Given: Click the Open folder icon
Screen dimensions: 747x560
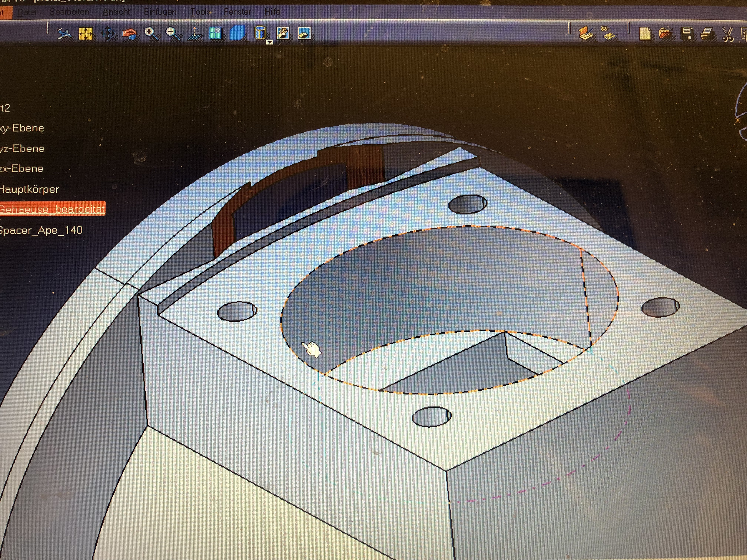Looking at the screenshot, I should click(666, 34).
